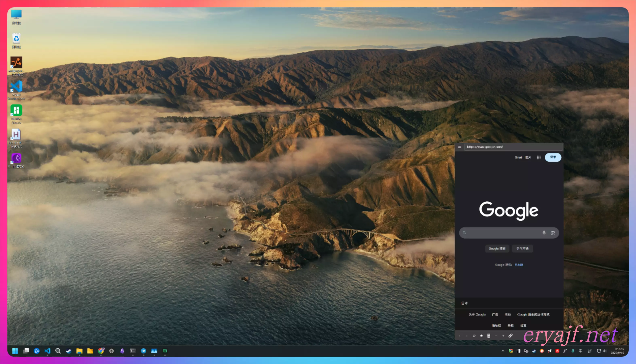
Task: Click the 日本語 language link
Action: pos(519,265)
